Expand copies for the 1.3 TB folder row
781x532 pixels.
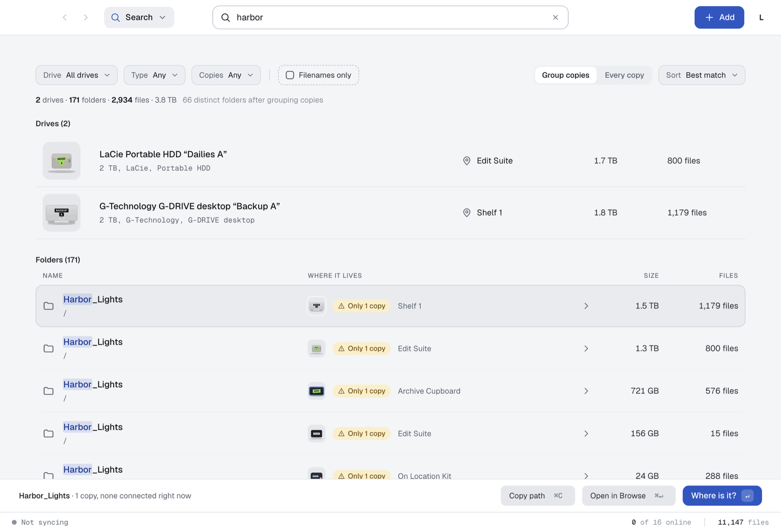586,348
